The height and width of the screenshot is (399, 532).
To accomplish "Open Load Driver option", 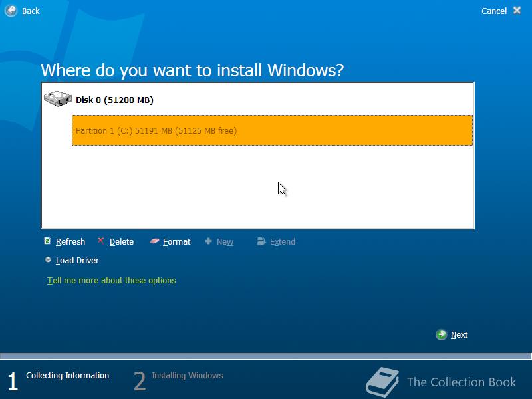I will (77, 261).
